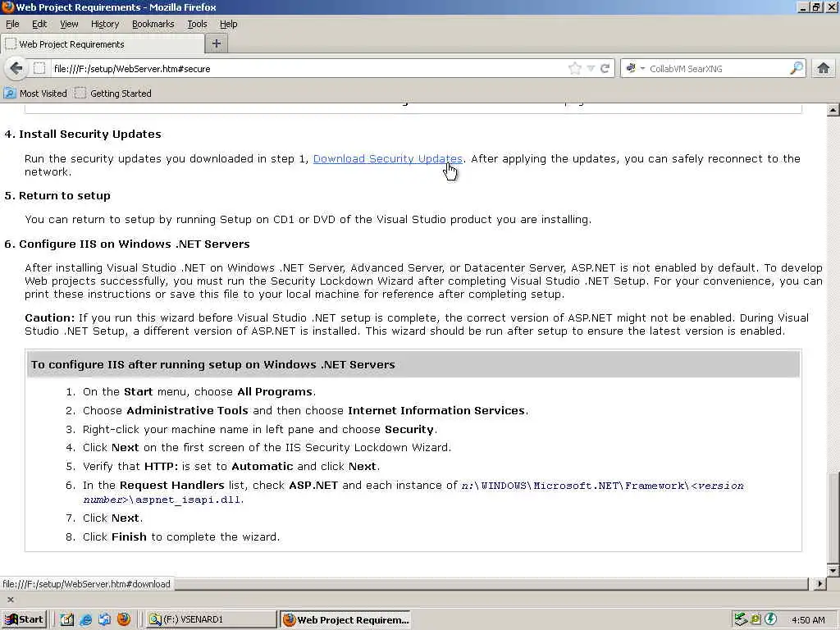The image size is (840, 630).
Task: Go back with the Back arrow button
Action: [16, 69]
